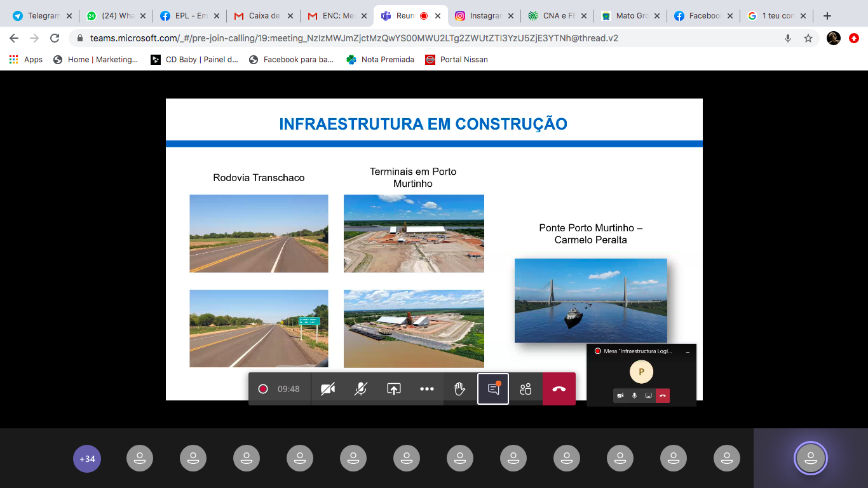
Task: Toggle the camera in the meeting toolbar
Action: click(x=328, y=389)
